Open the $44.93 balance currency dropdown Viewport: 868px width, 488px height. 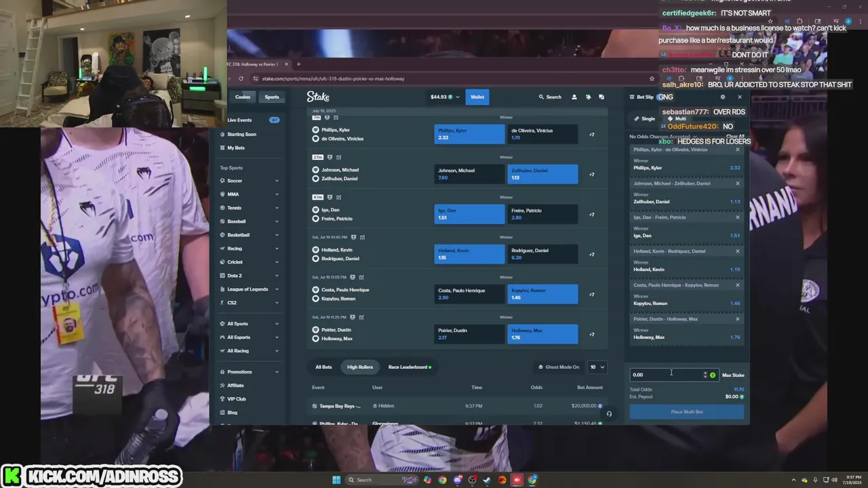point(445,97)
